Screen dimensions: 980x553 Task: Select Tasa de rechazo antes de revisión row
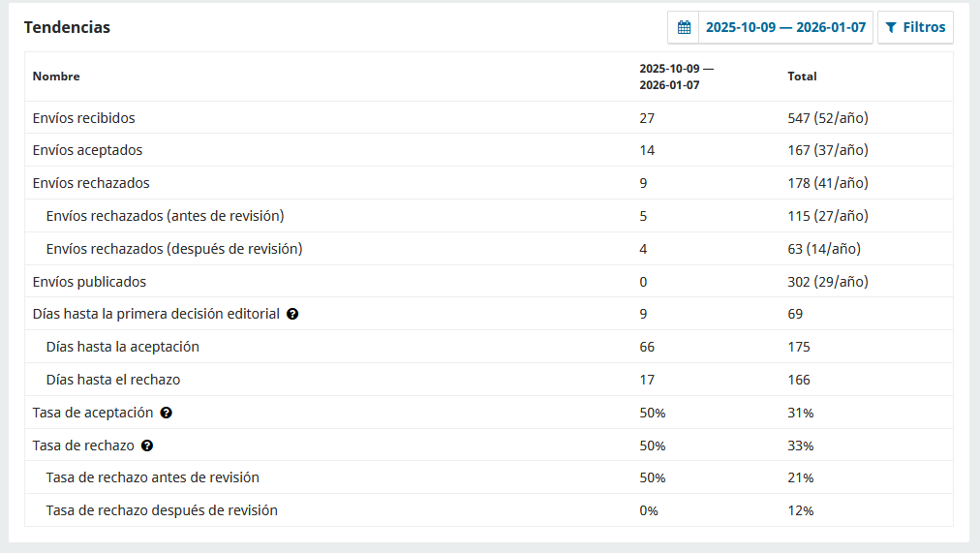pyautogui.click(x=152, y=477)
